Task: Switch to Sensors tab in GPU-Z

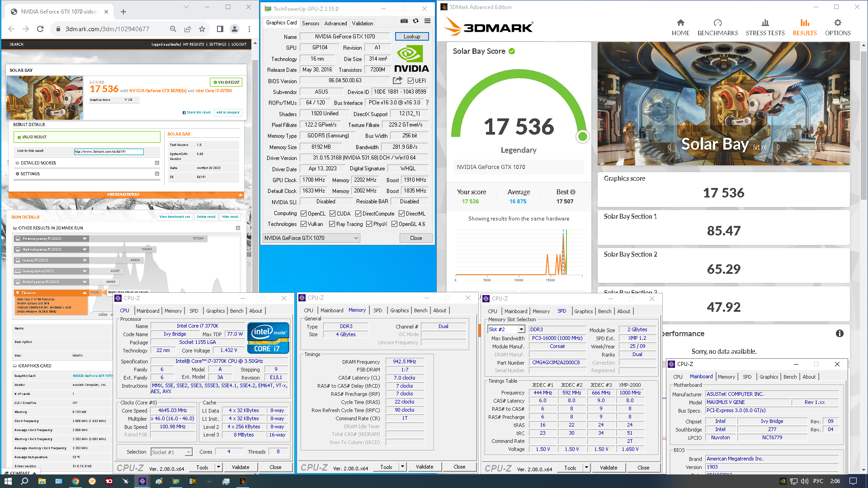Action: 311,23
